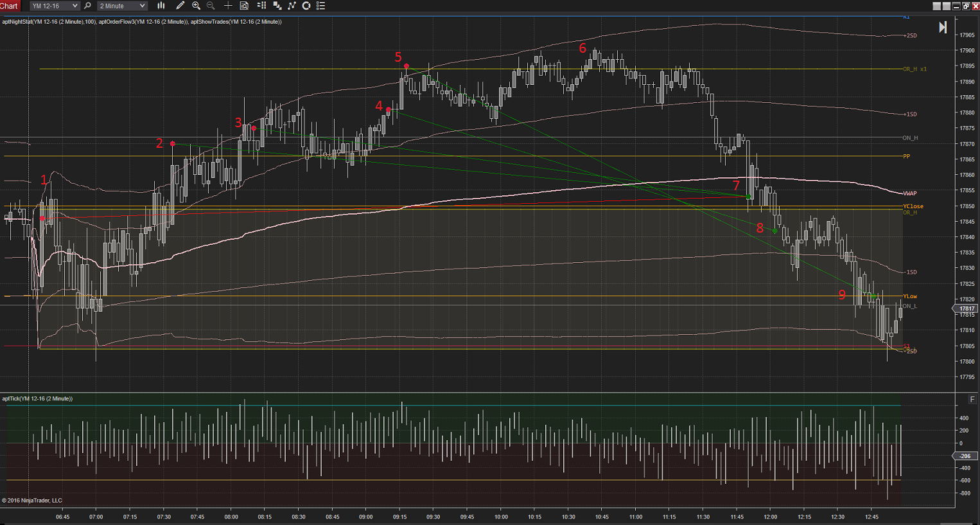The image size is (980, 525).
Task: Click the return-to-latest-bar arrow icon
Action: (x=943, y=27)
